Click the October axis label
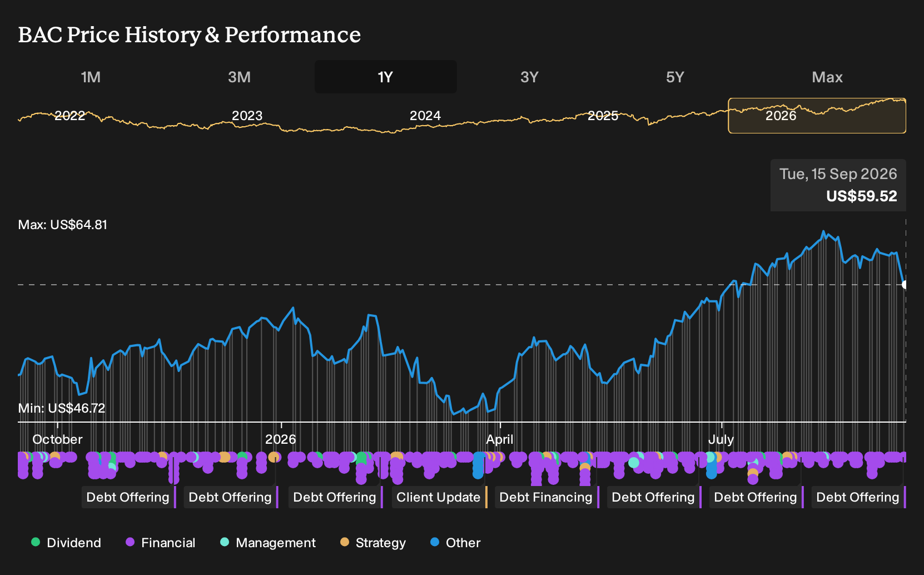Viewport: 924px width, 575px height. [x=57, y=439]
